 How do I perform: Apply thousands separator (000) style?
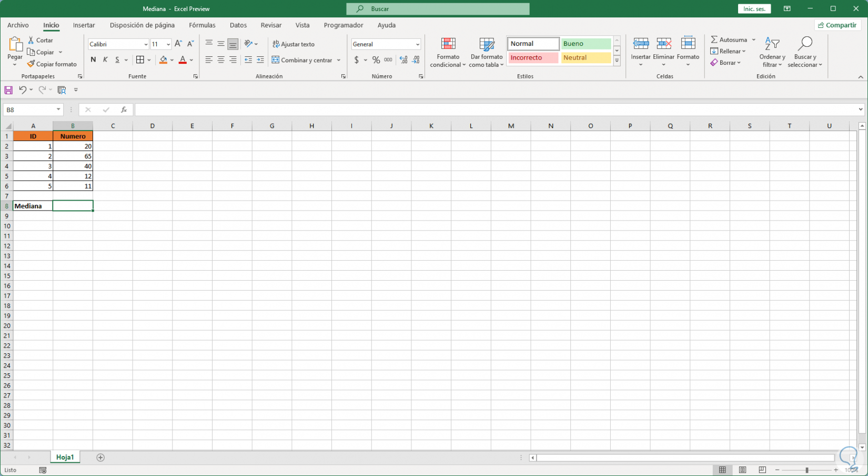[388, 60]
